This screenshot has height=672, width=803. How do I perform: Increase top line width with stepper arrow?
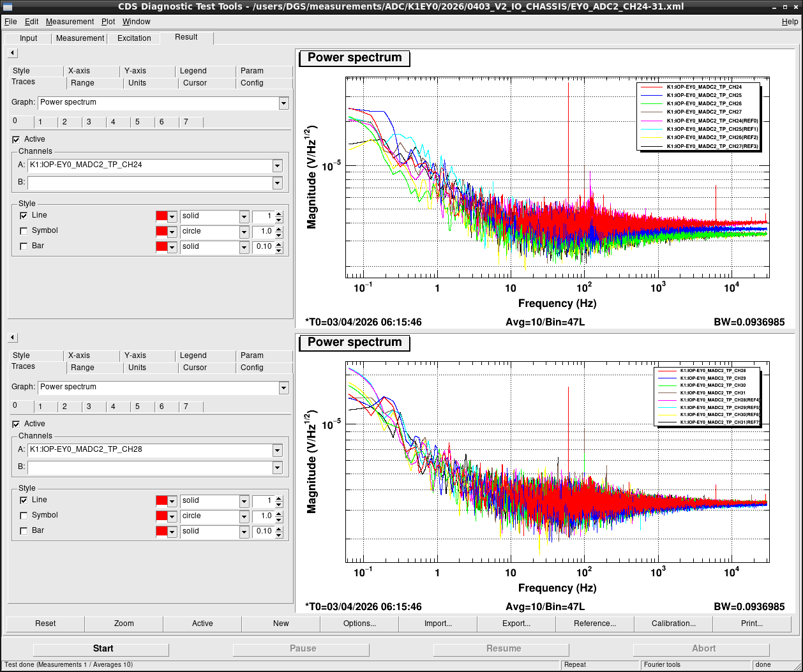pyautogui.click(x=279, y=213)
